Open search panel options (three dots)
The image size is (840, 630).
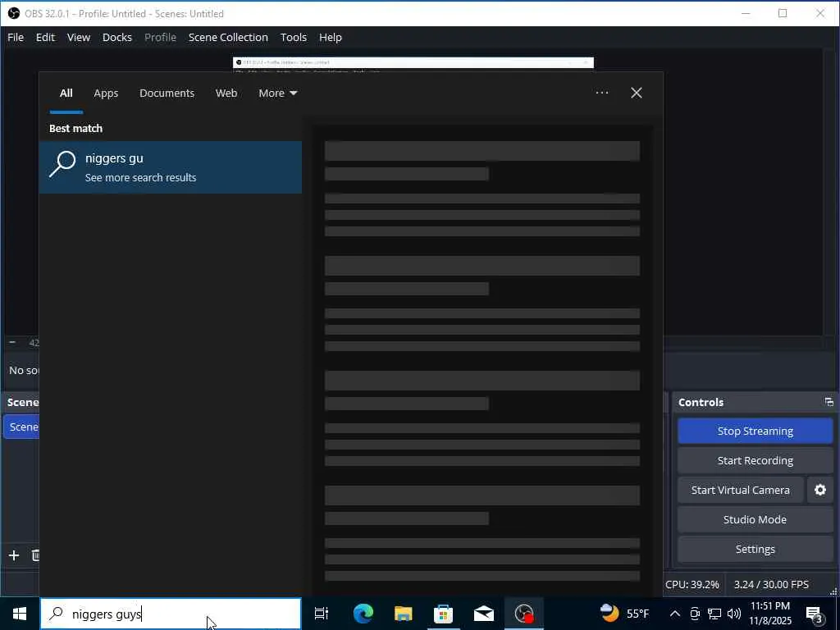tap(601, 93)
